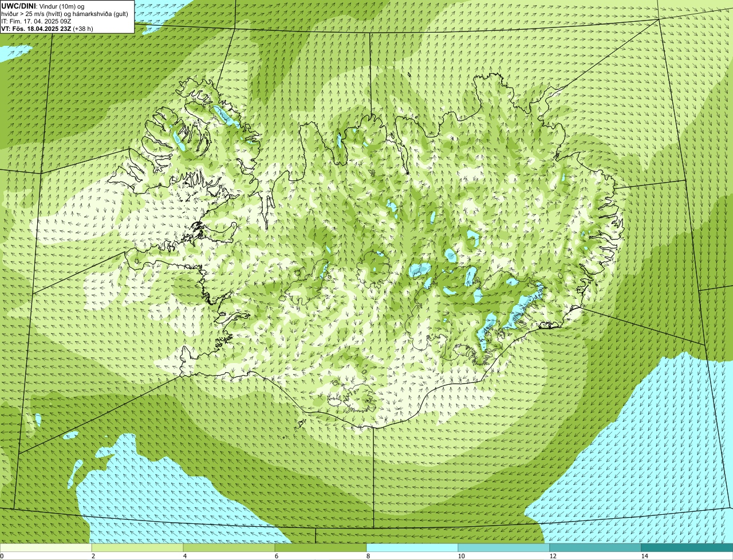Image resolution: width=733 pixels, height=560 pixels.
Task: Click the legend scale label '2'
Action: 93,556
